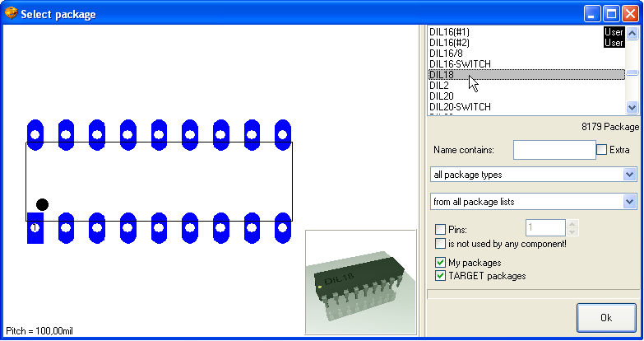Image resolution: width=644 pixels, height=341 pixels.
Task: Click the app icon in title bar
Action: click(x=11, y=14)
